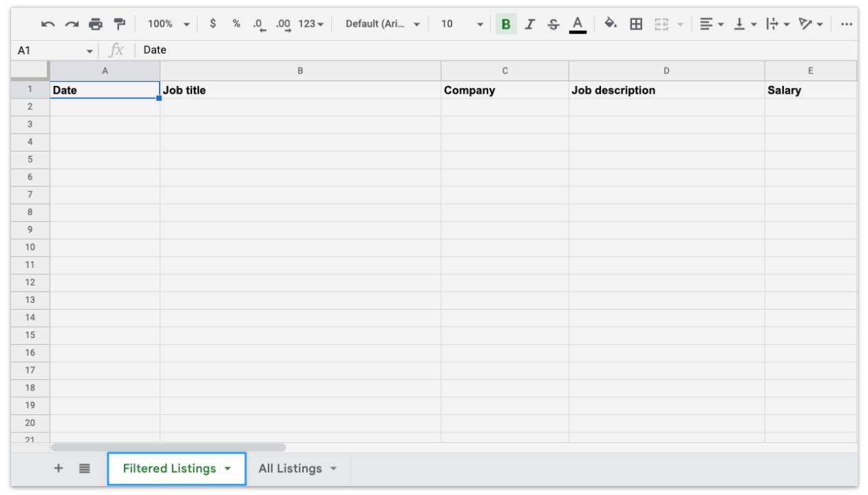Screen dimensions: 868x495
Task: Open the zoom level dropdown
Action: [x=167, y=23]
